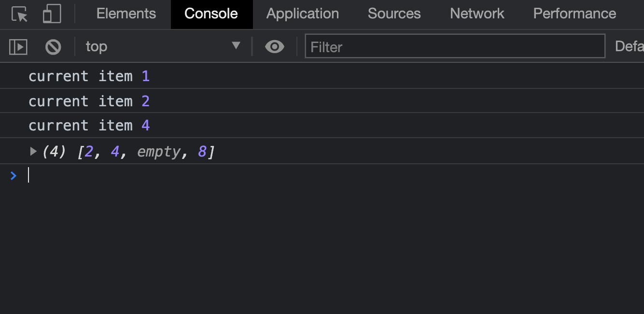Click the 'current item 2' log message

(89, 101)
